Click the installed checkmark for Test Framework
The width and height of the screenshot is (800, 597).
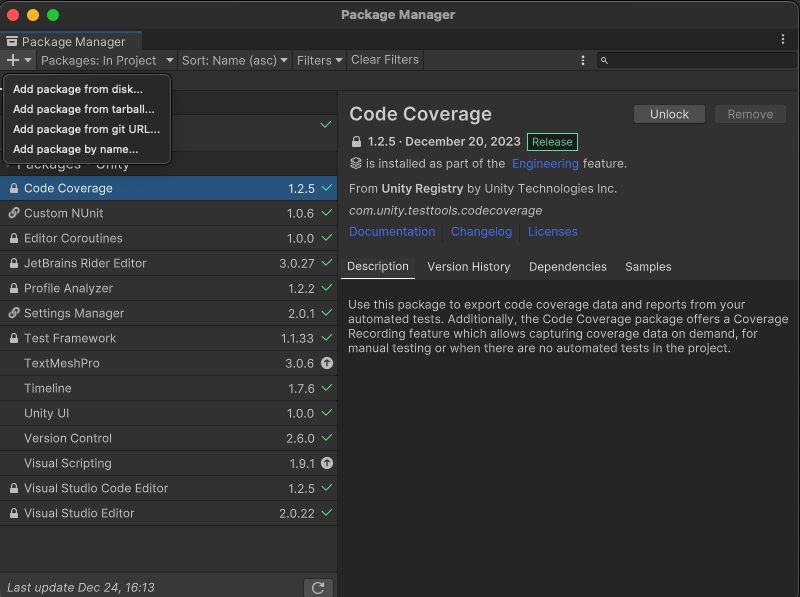(x=326, y=338)
